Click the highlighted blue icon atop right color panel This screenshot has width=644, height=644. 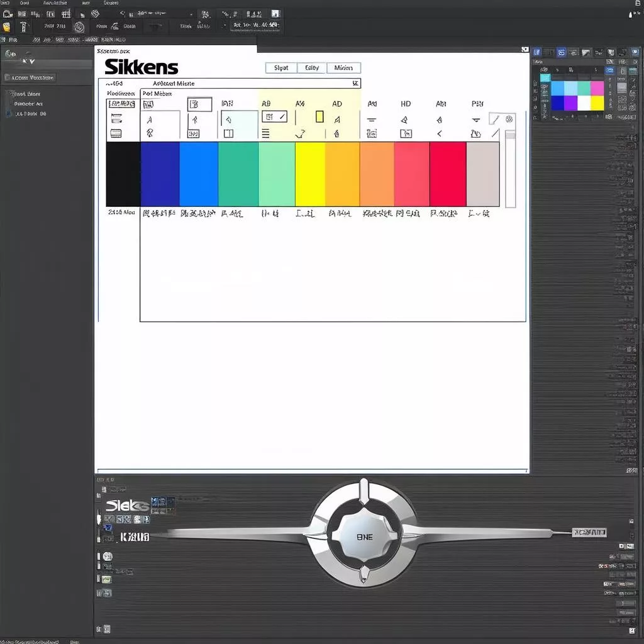[x=561, y=53]
